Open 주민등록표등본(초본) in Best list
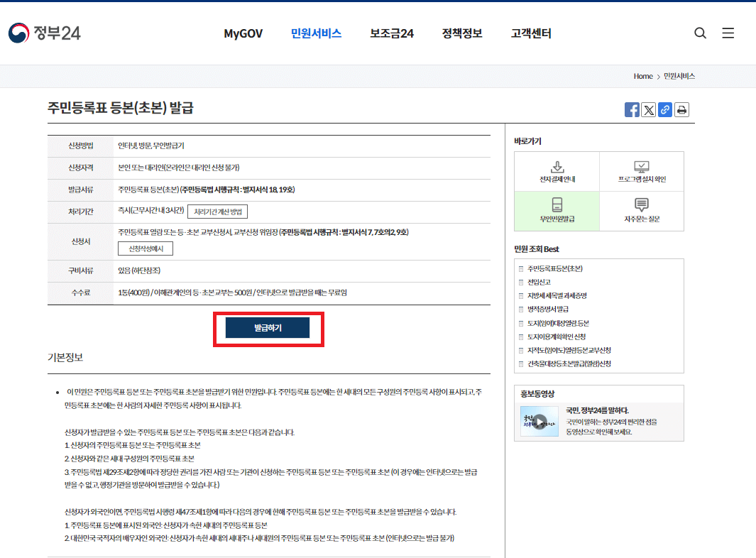The height and width of the screenshot is (558, 756). [x=555, y=268]
